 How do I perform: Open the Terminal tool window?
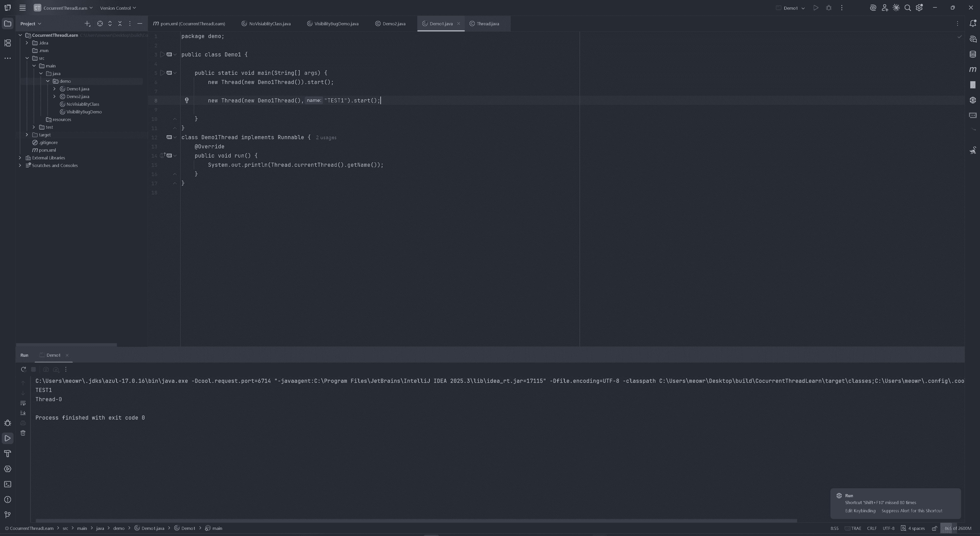pos(8,484)
